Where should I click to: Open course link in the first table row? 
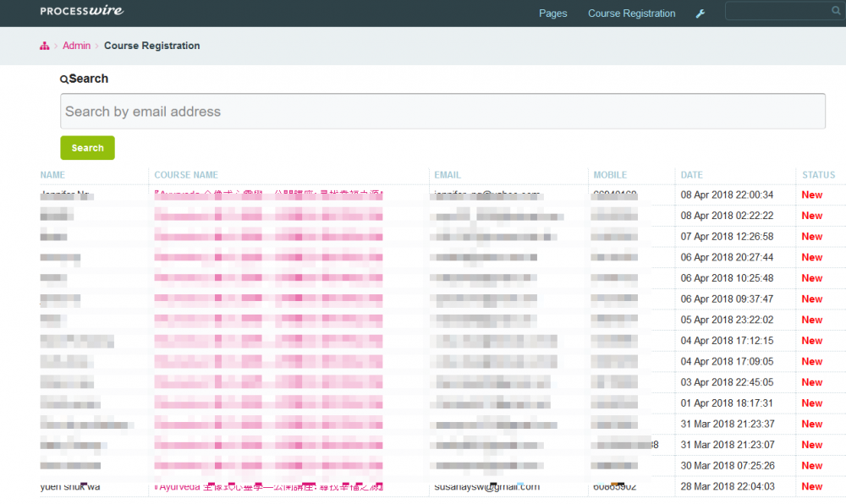click(x=268, y=194)
